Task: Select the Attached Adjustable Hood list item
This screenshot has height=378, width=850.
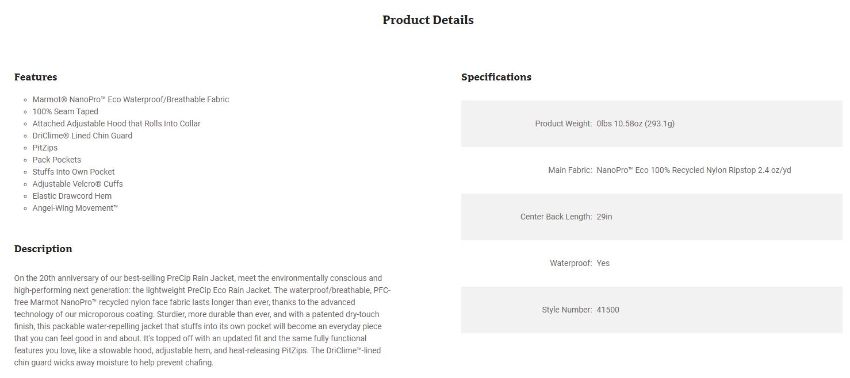Action: (x=116, y=124)
